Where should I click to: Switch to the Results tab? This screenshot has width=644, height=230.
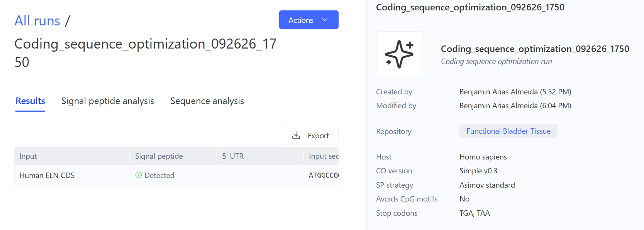point(30,101)
